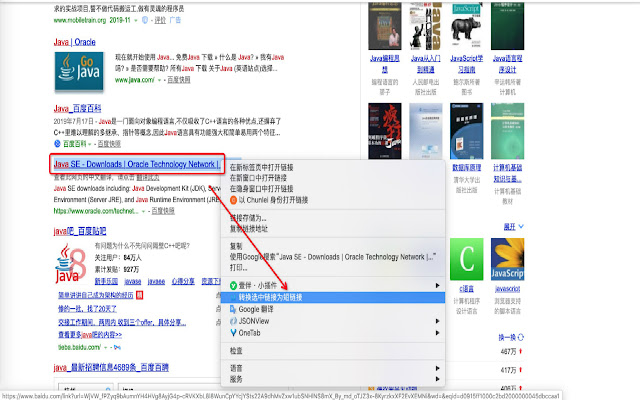Expand the 壹伴·小插件 submenu arrow

(437, 285)
